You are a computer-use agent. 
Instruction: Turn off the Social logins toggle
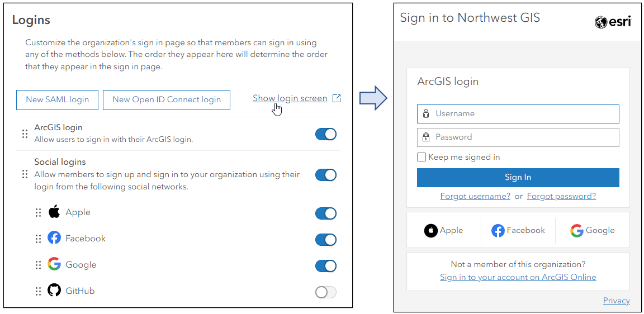[x=326, y=175]
